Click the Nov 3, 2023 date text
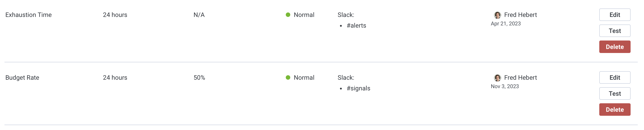This screenshot has height=130, width=644. coord(504,86)
